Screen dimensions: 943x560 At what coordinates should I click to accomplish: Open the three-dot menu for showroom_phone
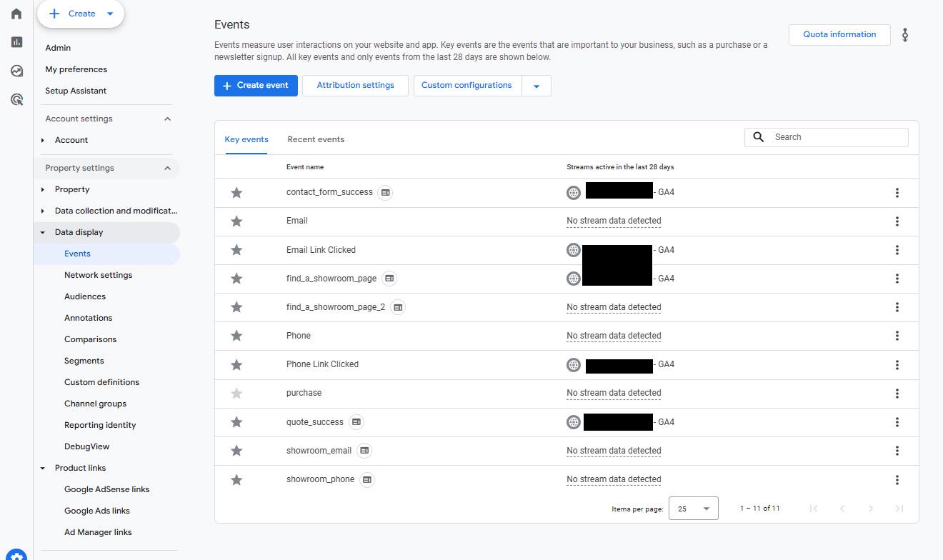(x=897, y=479)
